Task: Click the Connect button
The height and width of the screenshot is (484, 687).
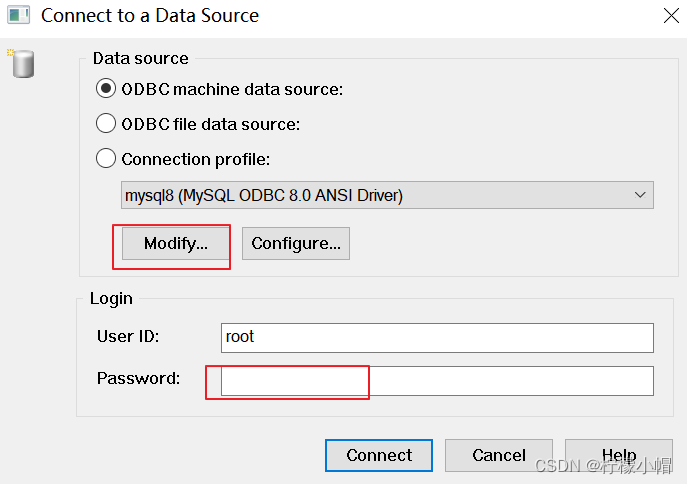Action: 379,456
